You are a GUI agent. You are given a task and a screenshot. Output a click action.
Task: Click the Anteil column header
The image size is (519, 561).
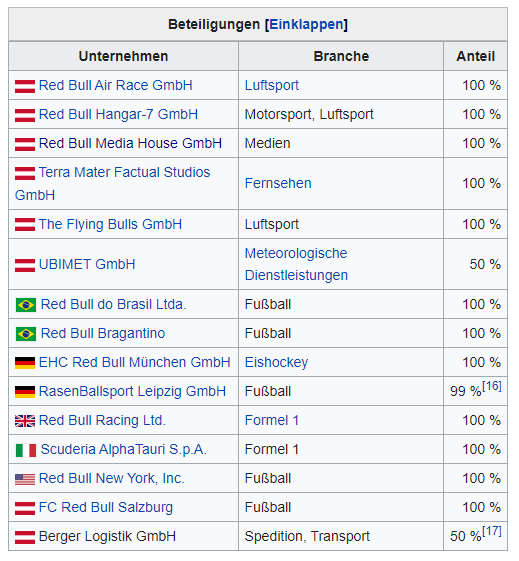coord(475,56)
